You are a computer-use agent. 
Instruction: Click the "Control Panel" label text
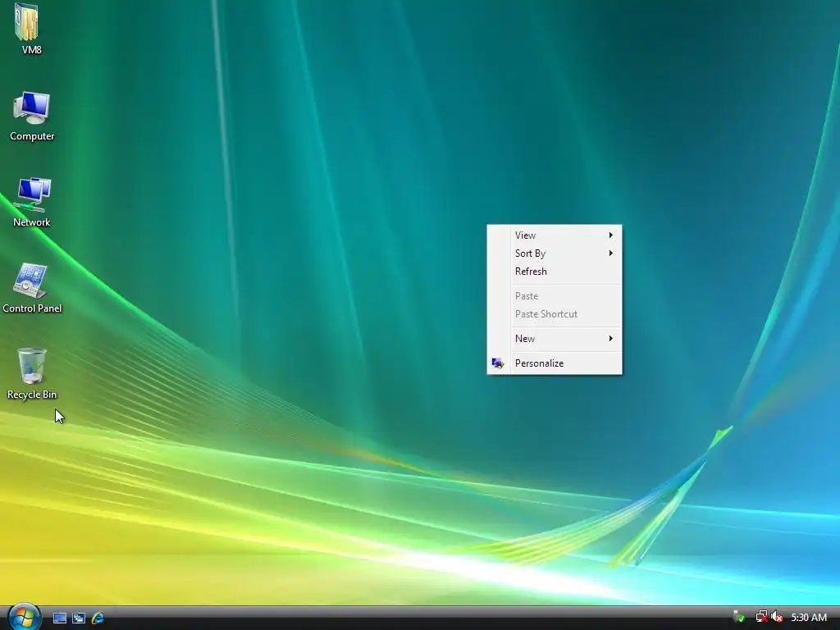32,308
